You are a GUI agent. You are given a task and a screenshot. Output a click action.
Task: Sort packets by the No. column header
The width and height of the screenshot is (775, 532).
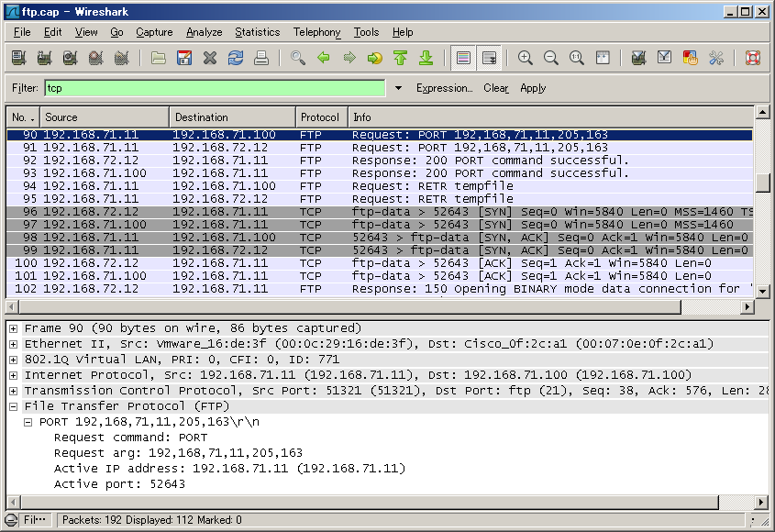(x=23, y=117)
